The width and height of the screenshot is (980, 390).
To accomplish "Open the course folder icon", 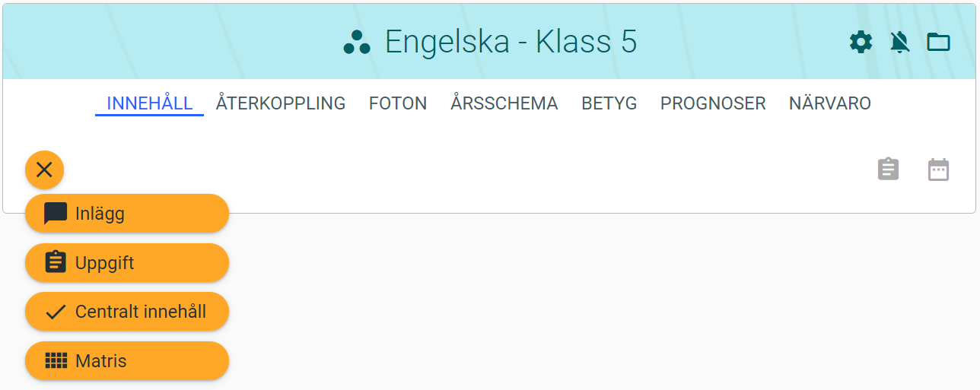I will click(938, 42).
